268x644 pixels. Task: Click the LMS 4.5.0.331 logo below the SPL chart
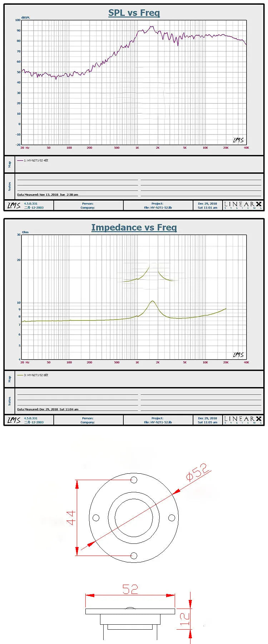coord(14,205)
